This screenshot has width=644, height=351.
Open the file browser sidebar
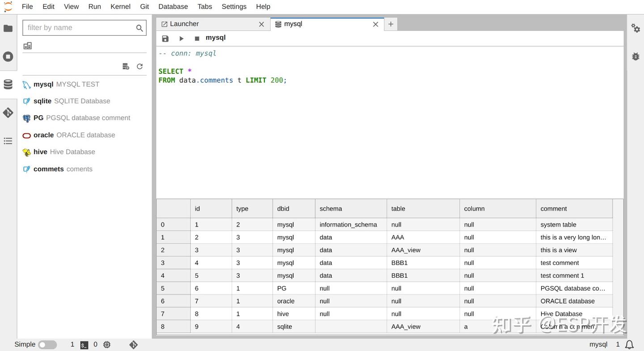pyautogui.click(x=8, y=28)
